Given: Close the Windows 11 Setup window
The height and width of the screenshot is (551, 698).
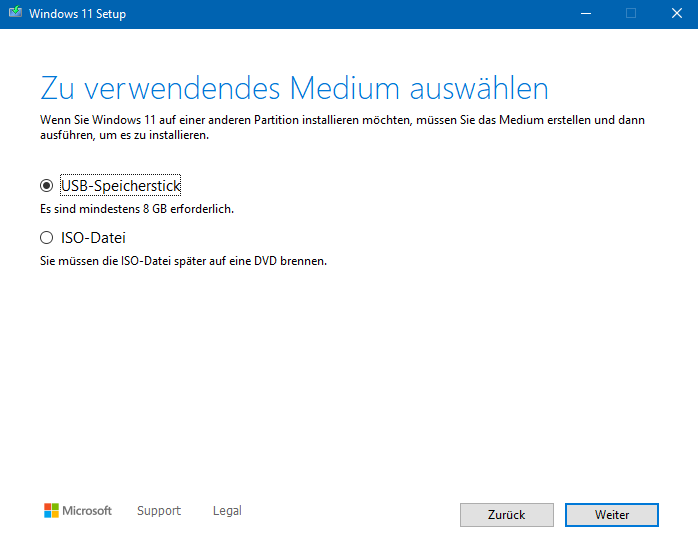Looking at the screenshot, I should pos(677,14).
